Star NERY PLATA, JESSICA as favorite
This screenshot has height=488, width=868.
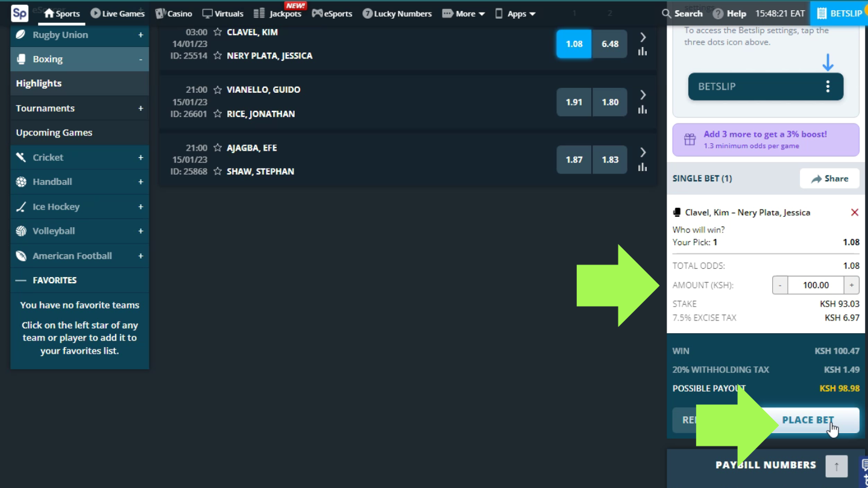(x=218, y=56)
